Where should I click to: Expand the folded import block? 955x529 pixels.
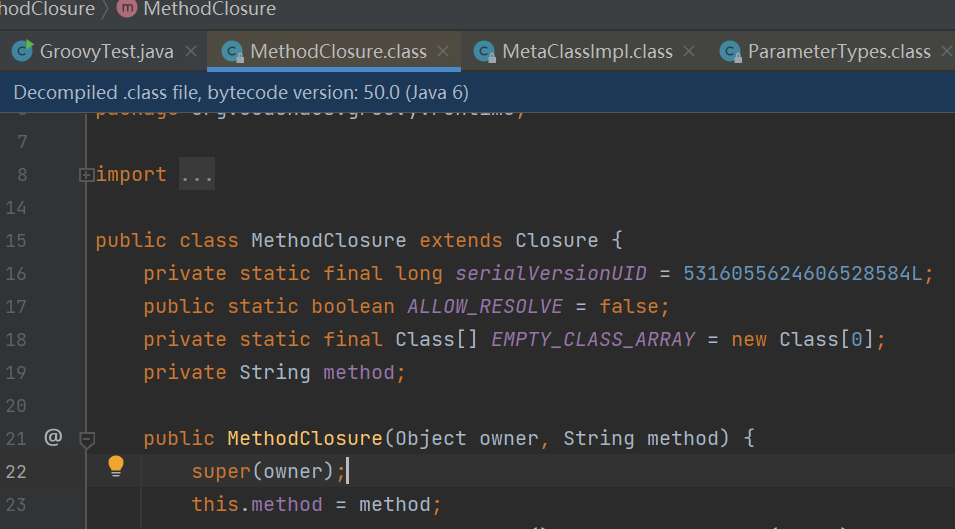point(86,175)
